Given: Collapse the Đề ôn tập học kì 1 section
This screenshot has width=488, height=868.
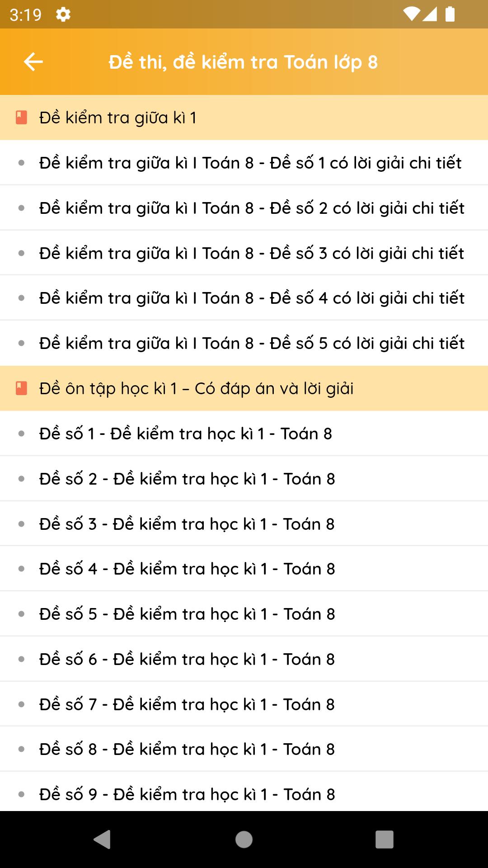Looking at the screenshot, I should pyautogui.click(x=244, y=388).
